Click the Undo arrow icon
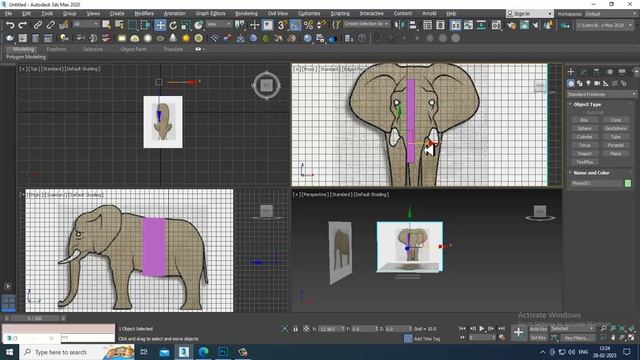Viewport: 640px width, 360px height. click(10, 25)
